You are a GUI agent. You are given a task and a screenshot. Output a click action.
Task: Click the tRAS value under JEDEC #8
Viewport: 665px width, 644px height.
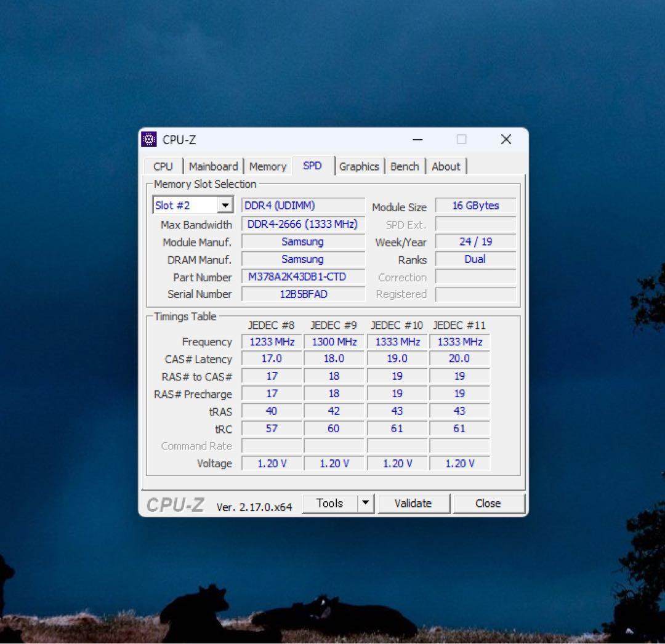click(x=271, y=411)
